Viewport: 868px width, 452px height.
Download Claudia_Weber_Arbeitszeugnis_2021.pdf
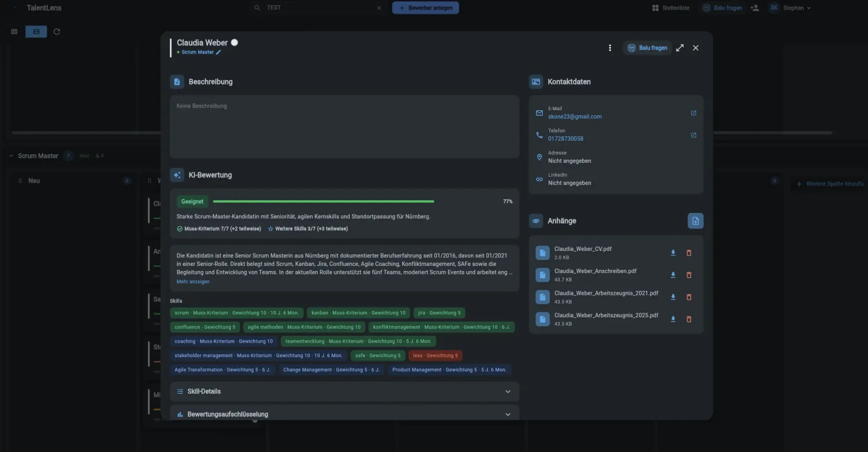pos(673,297)
